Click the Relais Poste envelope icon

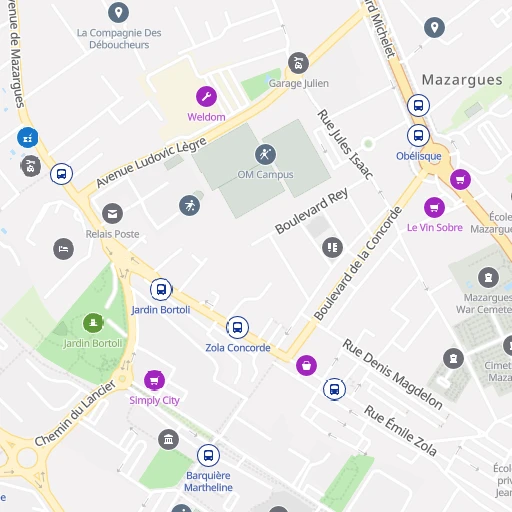(x=112, y=214)
